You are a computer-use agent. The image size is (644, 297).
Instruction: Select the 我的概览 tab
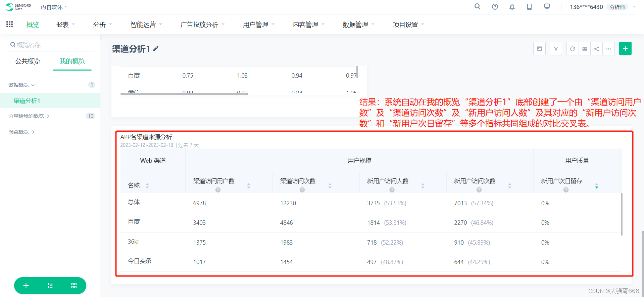[72, 61]
